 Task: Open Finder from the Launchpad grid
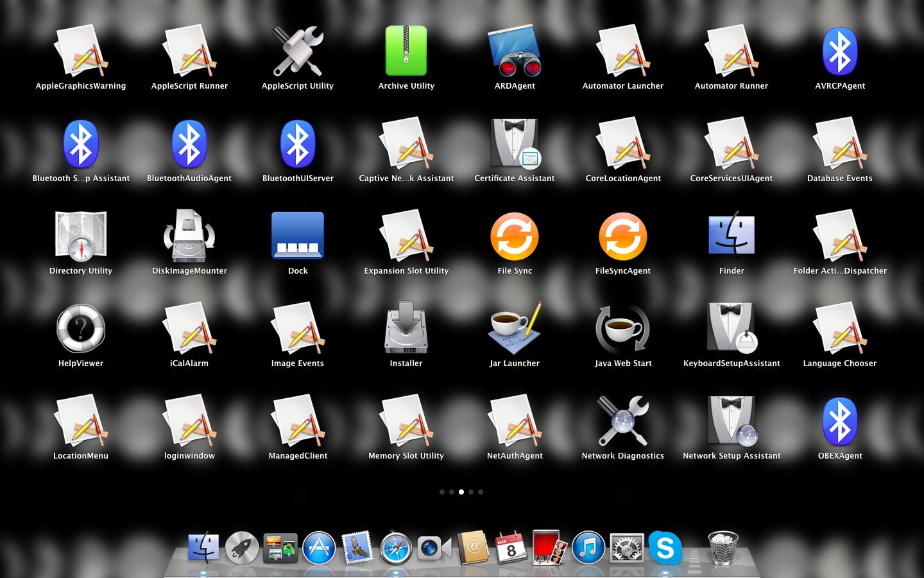(x=732, y=233)
